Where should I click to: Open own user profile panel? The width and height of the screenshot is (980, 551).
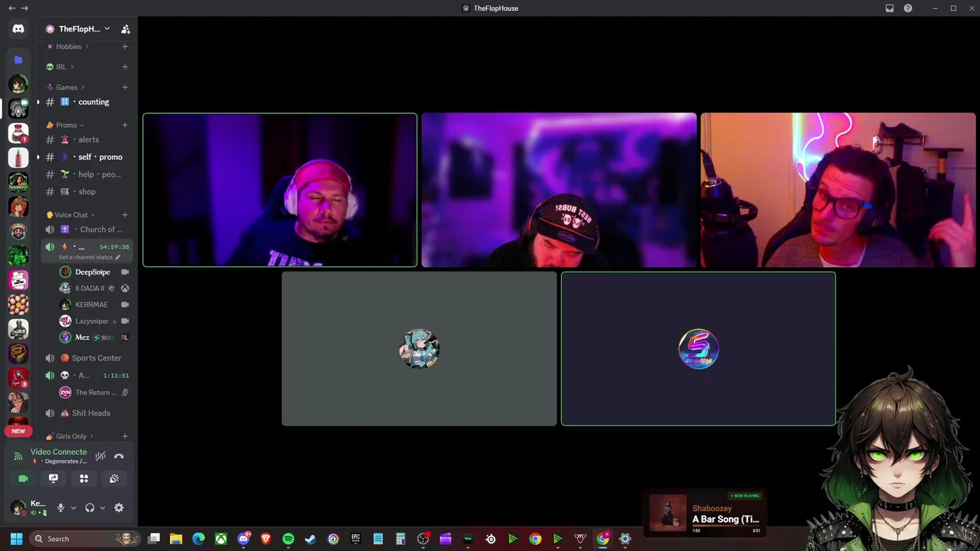pos(28,507)
